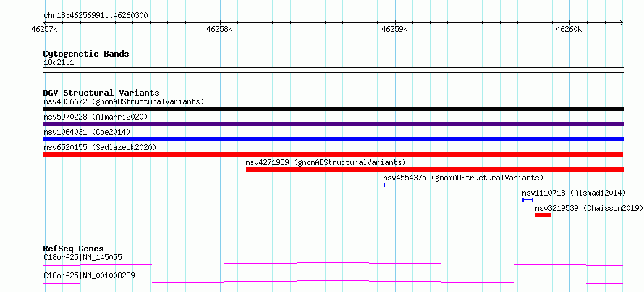Click the Cytogenetic Bands track title
Screen dimensions: 644x292
click(x=86, y=54)
